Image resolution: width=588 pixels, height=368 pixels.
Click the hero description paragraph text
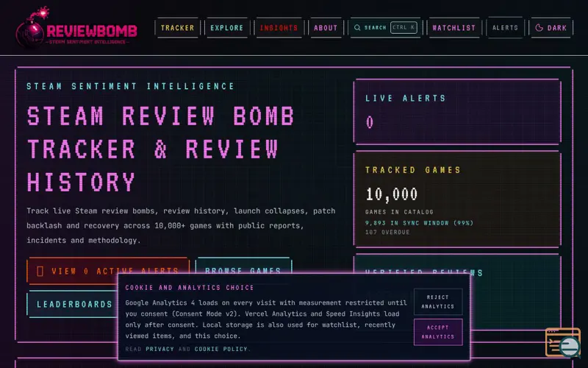[x=181, y=226]
